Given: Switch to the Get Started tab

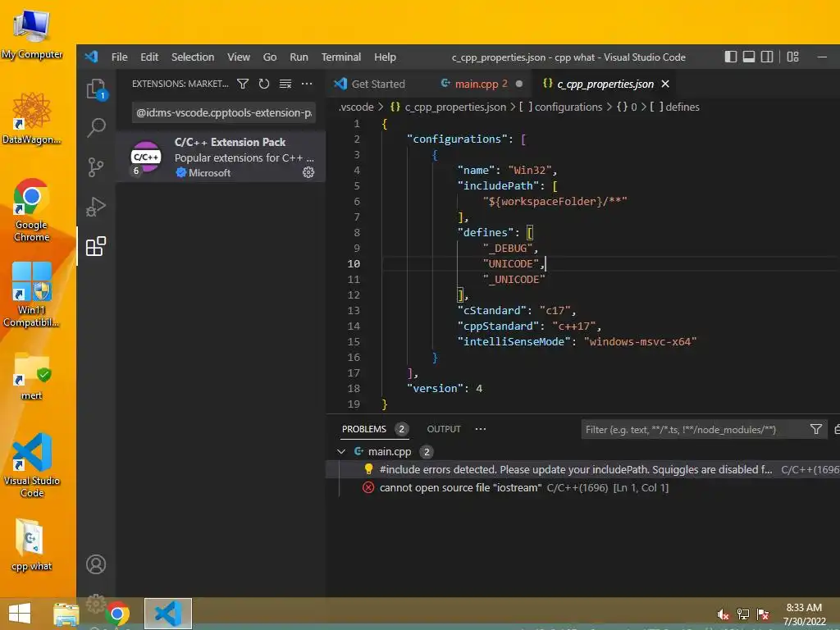Looking at the screenshot, I should point(378,84).
